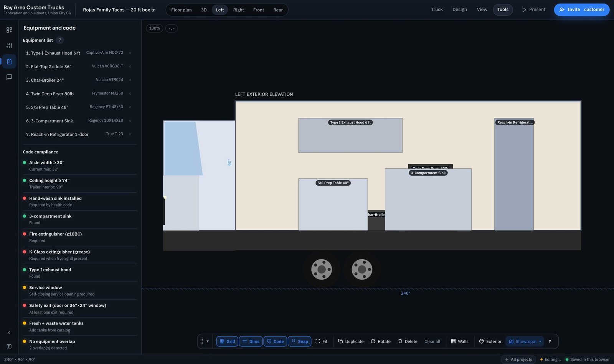The width and height of the screenshot is (614, 364).
Task: Collapse the sidebar with the left chevron
Action: click(9, 333)
